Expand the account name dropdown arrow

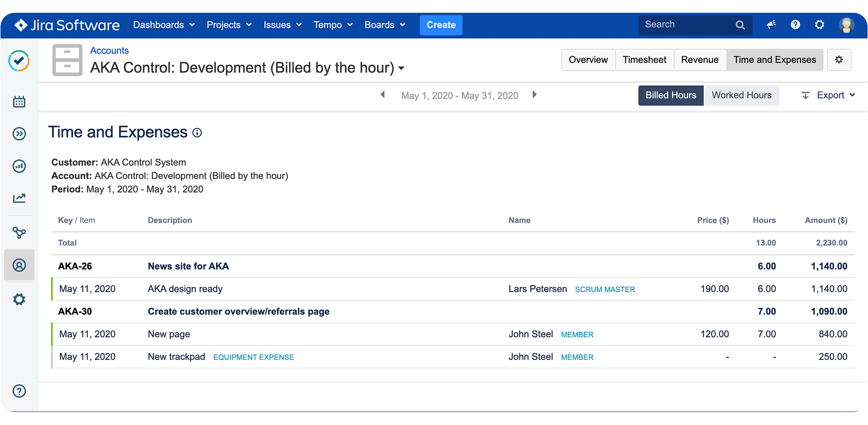tap(401, 68)
